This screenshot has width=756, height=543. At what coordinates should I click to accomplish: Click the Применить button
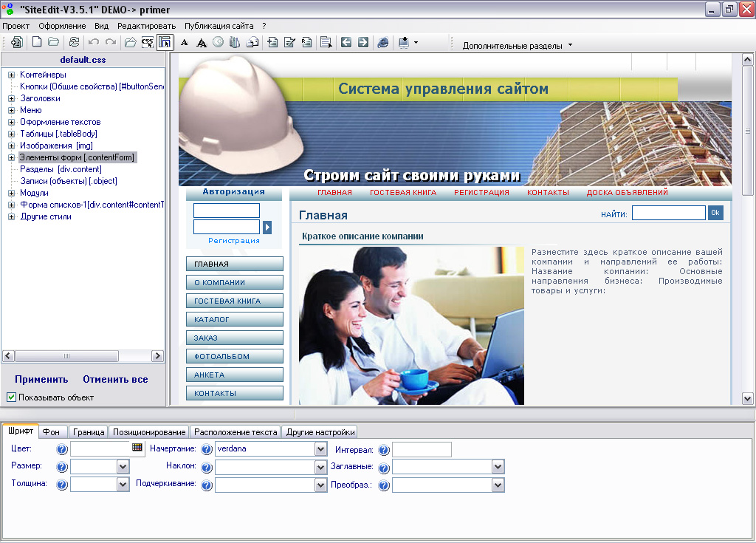[41, 379]
